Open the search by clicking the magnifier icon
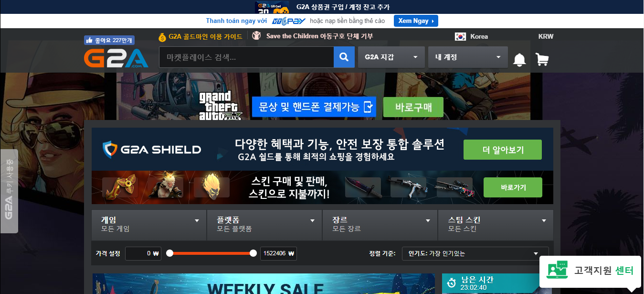Image resolution: width=644 pixels, height=294 pixels. coord(344,57)
